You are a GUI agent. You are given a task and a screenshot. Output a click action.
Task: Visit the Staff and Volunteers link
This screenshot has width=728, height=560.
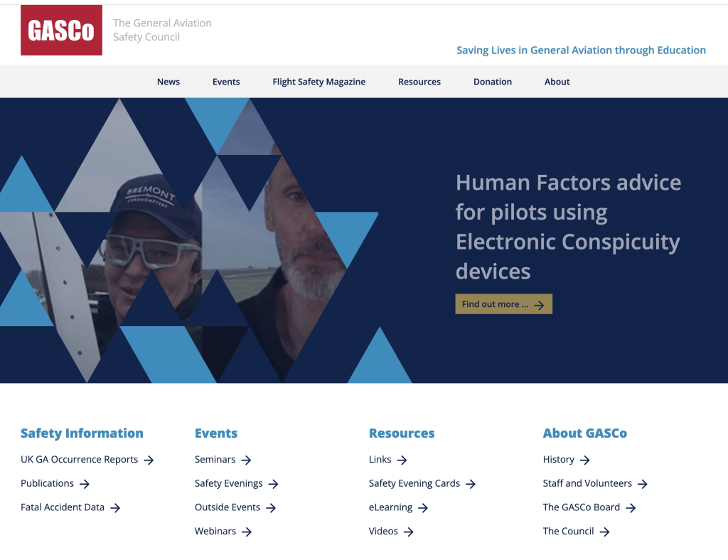click(x=587, y=483)
